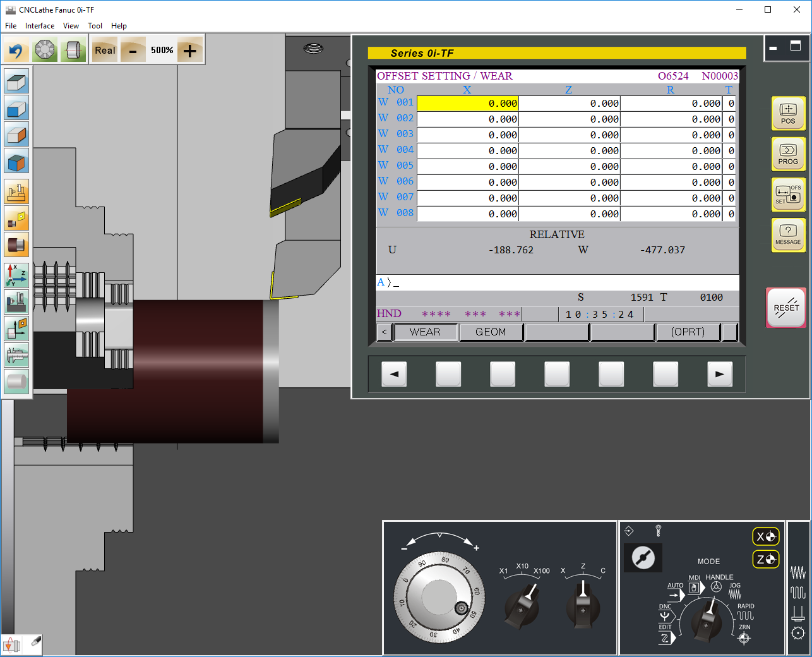The height and width of the screenshot is (657, 812).
Task: Open the Interface menu
Action: [40, 26]
